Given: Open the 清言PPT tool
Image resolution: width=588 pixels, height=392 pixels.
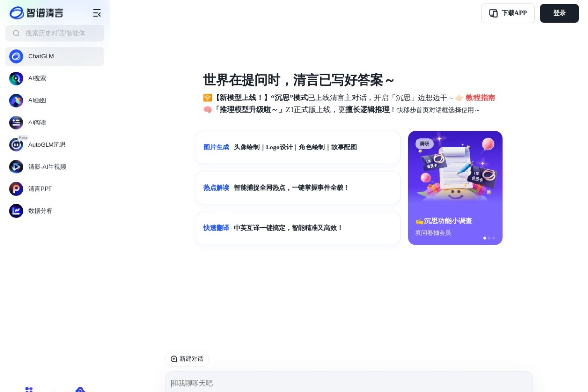Looking at the screenshot, I should (40, 189).
